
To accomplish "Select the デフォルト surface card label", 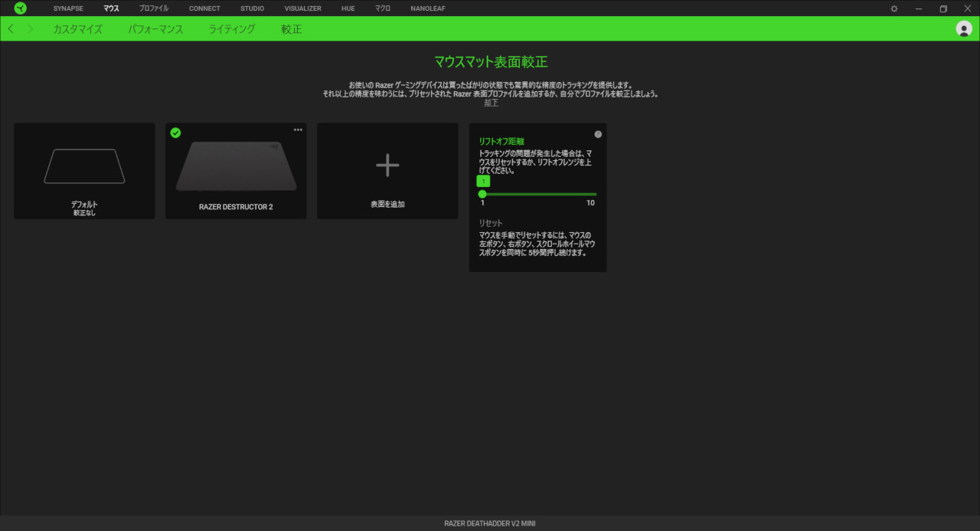I will point(84,205).
